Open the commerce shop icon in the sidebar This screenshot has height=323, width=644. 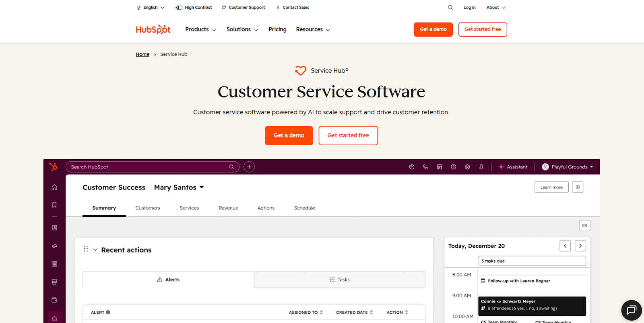[54, 282]
